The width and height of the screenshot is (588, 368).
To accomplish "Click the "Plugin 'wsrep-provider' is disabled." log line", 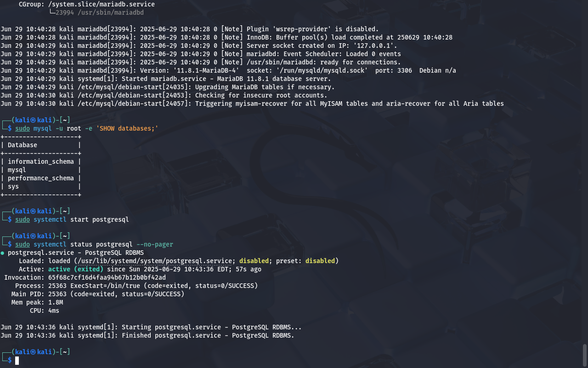I will pyautogui.click(x=190, y=29).
